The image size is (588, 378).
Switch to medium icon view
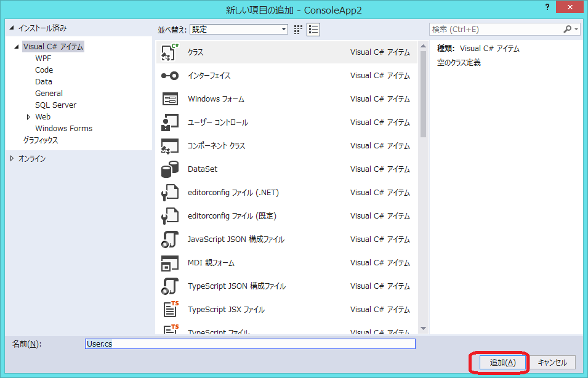pyautogui.click(x=297, y=29)
